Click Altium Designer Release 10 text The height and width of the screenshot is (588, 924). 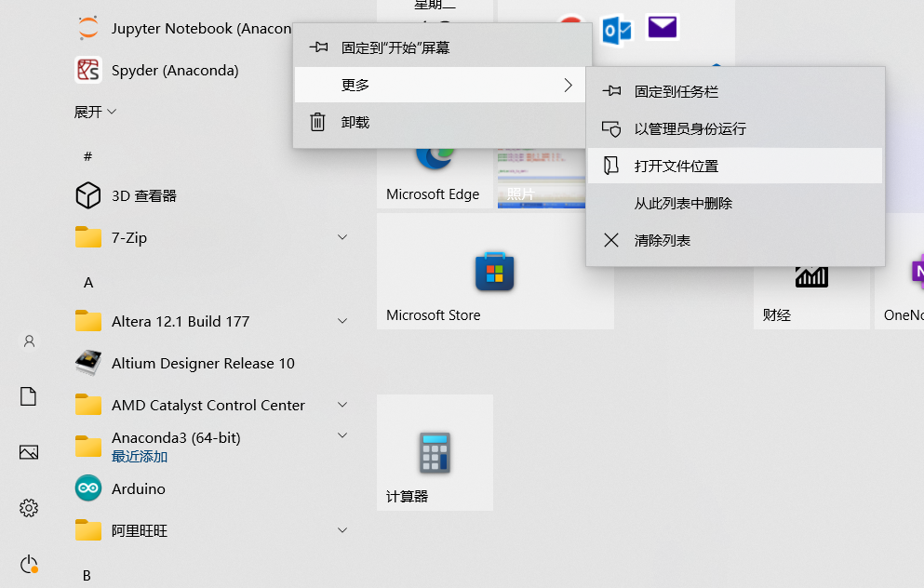pyautogui.click(x=203, y=363)
